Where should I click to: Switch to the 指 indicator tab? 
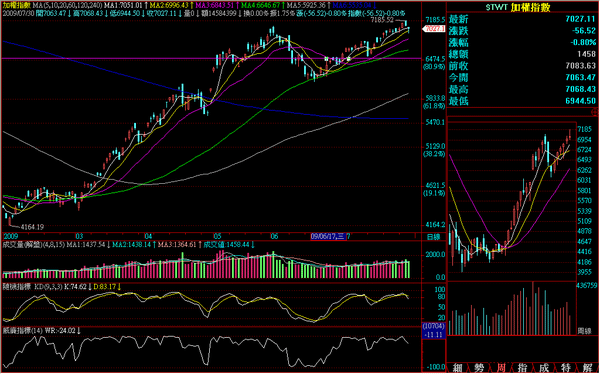pyautogui.click(x=523, y=368)
